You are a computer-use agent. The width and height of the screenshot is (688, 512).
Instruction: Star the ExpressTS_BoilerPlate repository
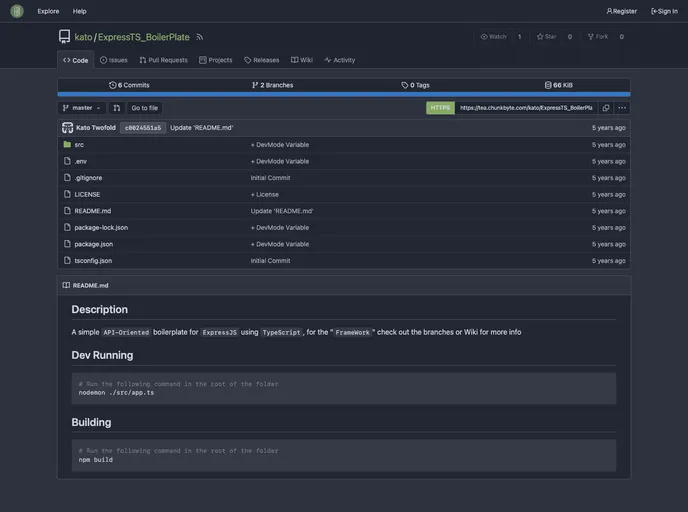[x=547, y=37]
